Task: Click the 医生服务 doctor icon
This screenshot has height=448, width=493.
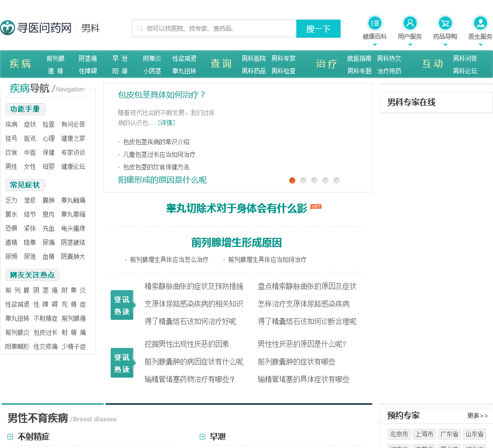Action: 480,23
